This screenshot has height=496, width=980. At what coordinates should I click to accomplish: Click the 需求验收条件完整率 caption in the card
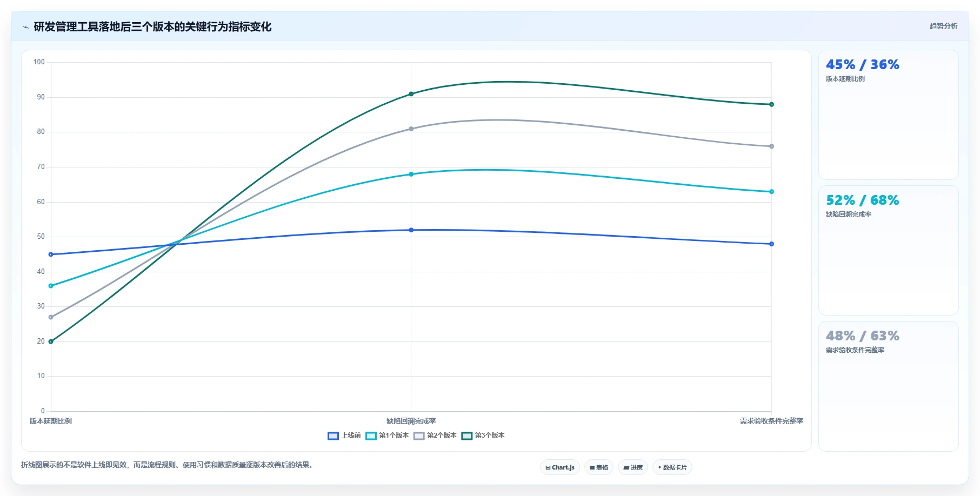[855, 350]
